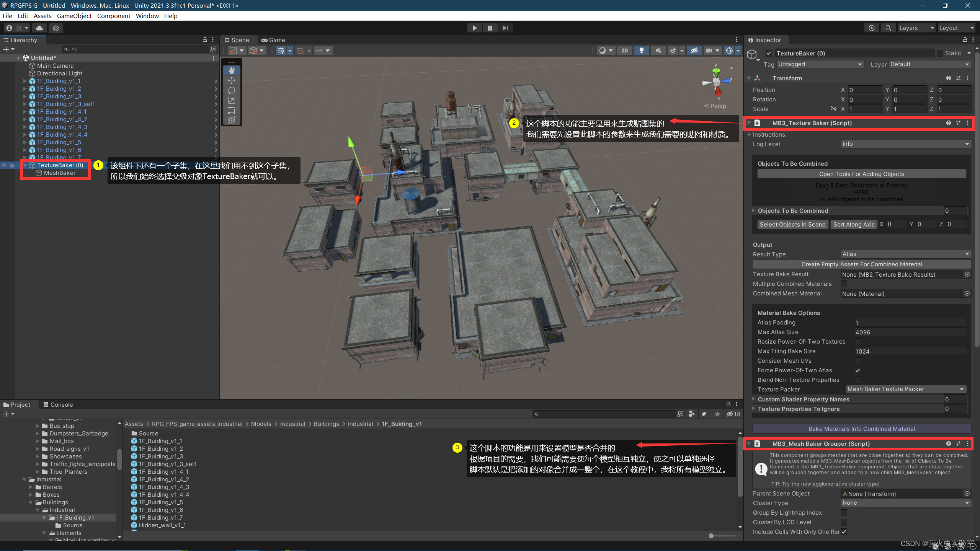Open the account dropdown in toolbar
The height and width of the screenshot is (551, 980).
(18, 28)
